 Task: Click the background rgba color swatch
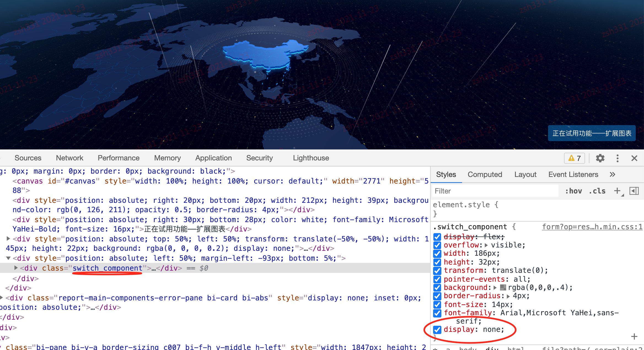point(503,287)
